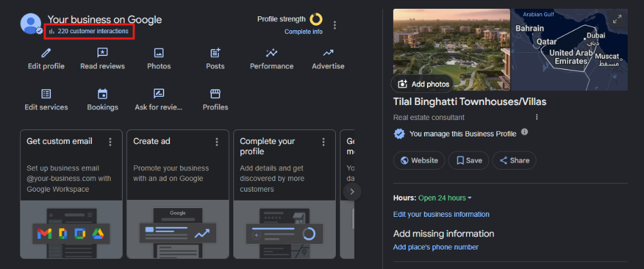Click Tilal Binghatti Townhouses/Villas title
This screenshot has width=644, height=269.
pyautogui.click(x=469, y=102)
